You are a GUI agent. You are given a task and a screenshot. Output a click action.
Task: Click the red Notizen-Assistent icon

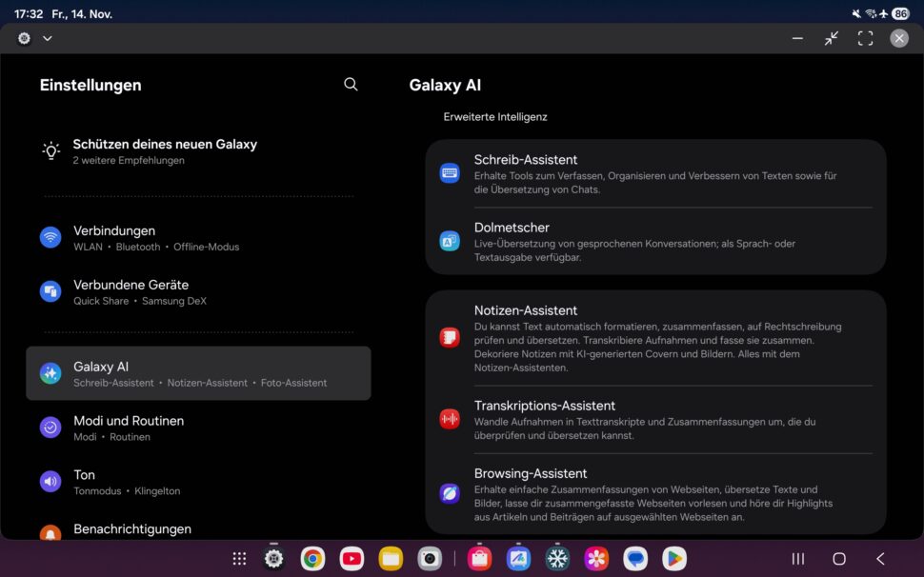coord(449,336)
